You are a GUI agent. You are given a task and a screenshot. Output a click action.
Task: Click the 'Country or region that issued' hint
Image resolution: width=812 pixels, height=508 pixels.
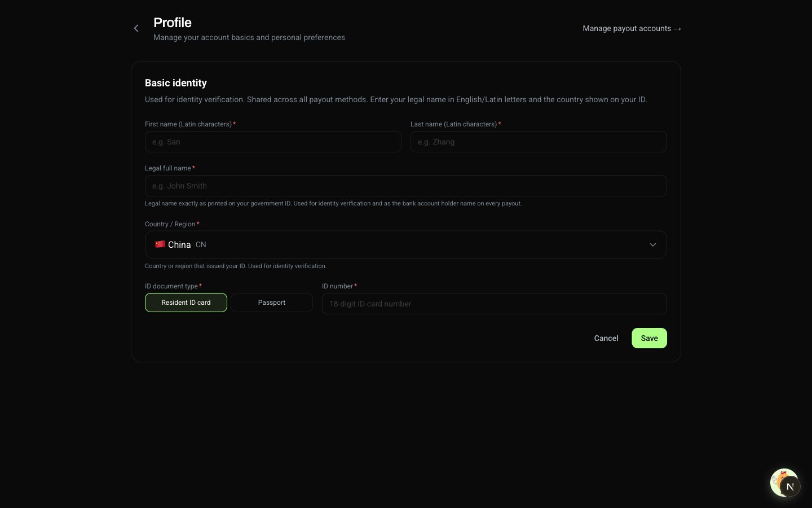[x=236, y=266]
